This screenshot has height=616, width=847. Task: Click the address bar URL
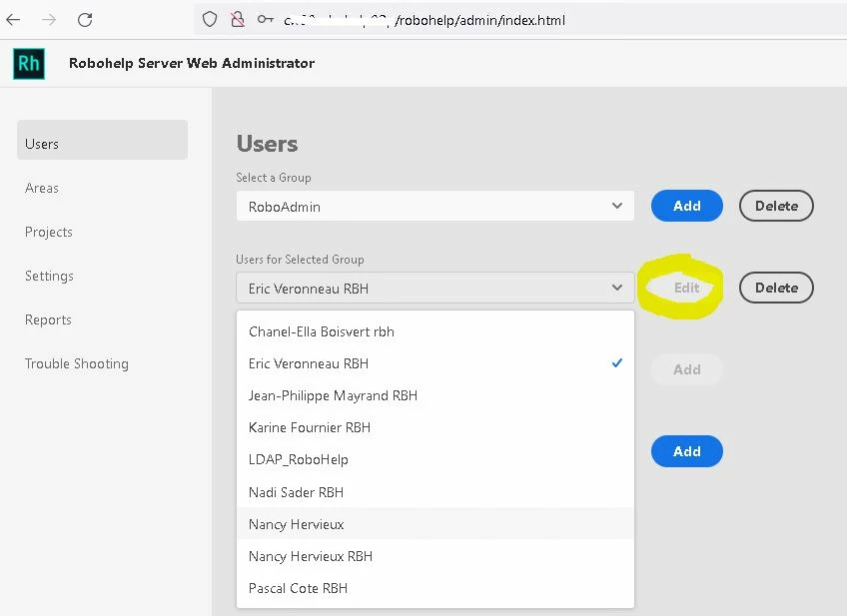(x=424, y=21)
